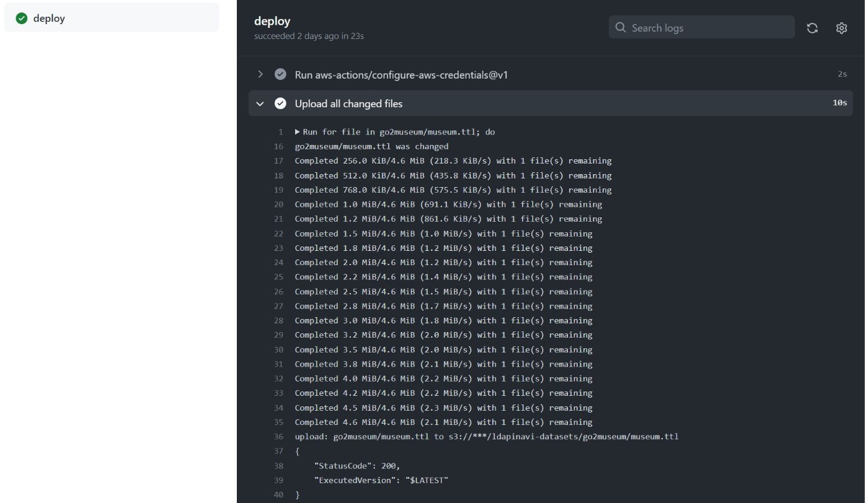Image resolution: width=868 pixels, height=503 pixels.
Task: Click the green success check beside deploy
Action: [22, 19]
